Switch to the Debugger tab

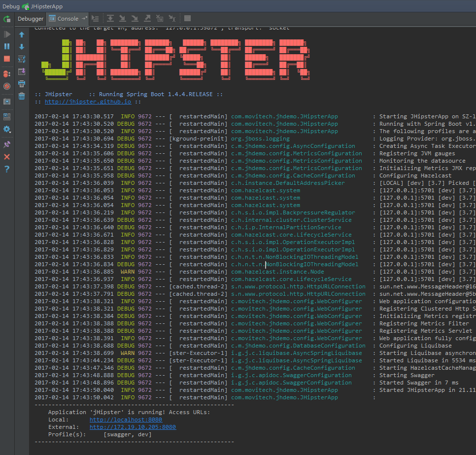click(x=31, y=19)
